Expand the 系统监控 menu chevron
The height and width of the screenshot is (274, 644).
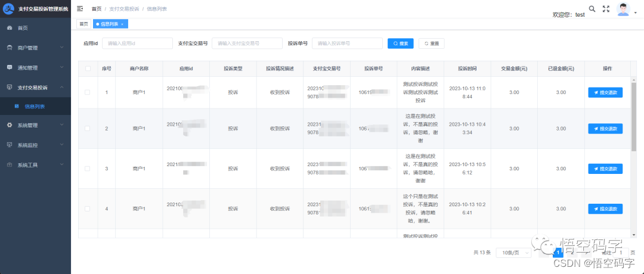pyautogui.click(x=61, y=145)
